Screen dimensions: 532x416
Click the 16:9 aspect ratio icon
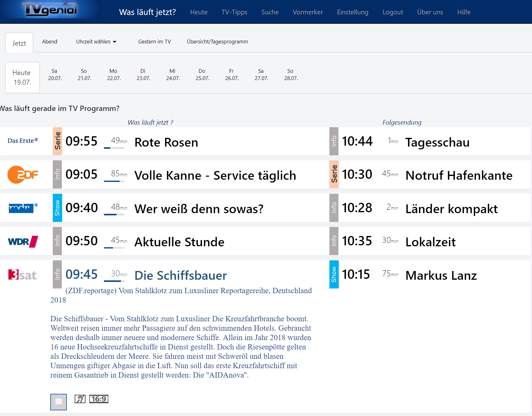[x=99, y=399]
